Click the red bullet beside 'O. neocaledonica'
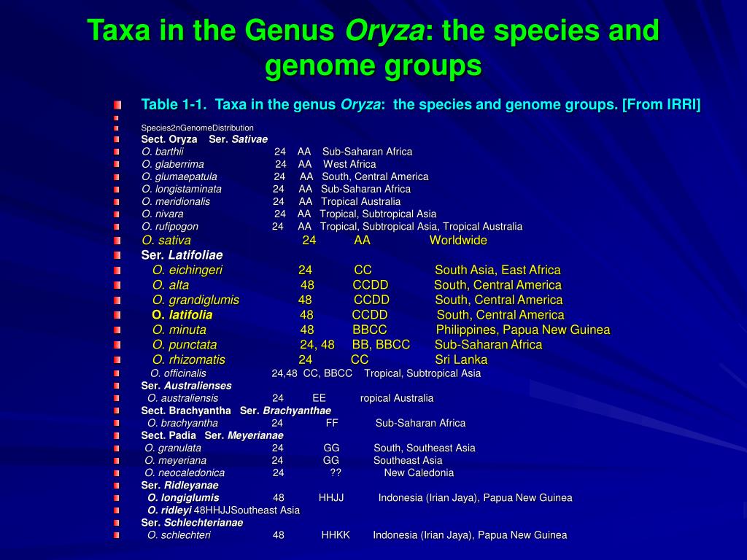Viewport: 747px width, 560px height. [116, 473]
